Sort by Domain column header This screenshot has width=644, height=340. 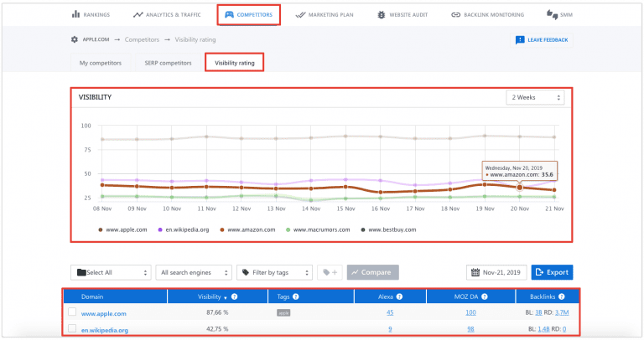coord(92,296)
